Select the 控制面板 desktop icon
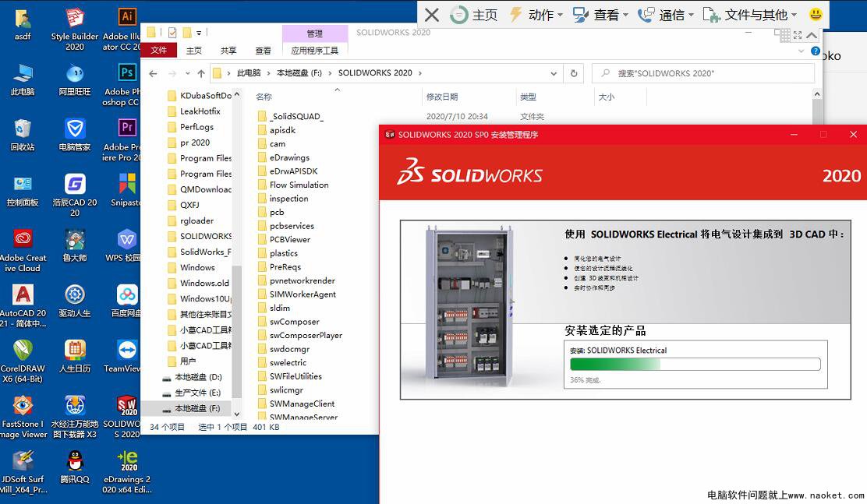Image resolution: width=867 pixels, height=504 pixels. 23,191
